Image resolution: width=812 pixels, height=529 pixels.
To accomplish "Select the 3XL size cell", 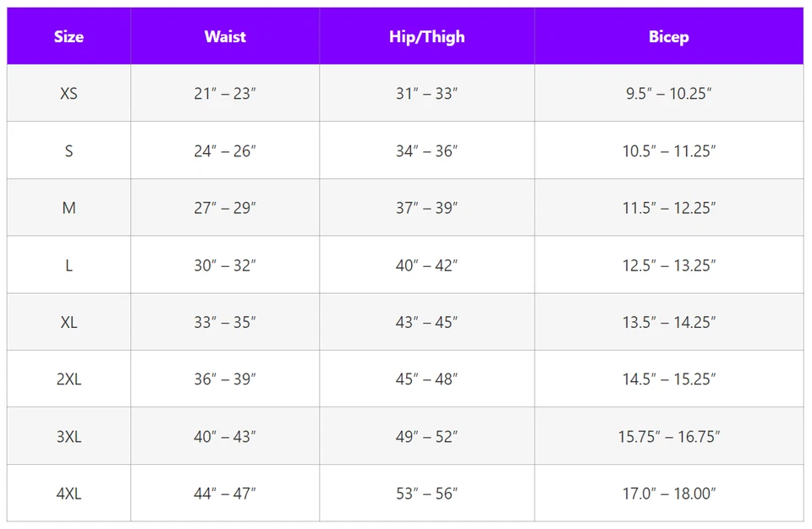I will click(x=69, y=437).
